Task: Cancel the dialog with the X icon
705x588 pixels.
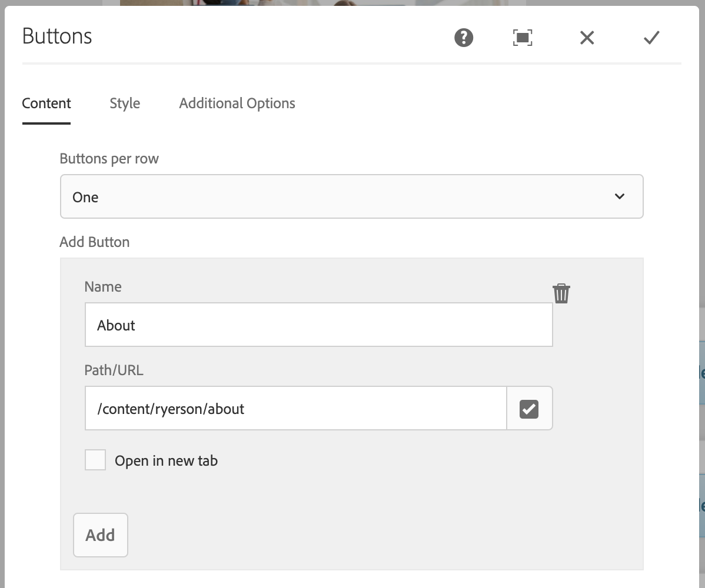Action: [587, 38]
